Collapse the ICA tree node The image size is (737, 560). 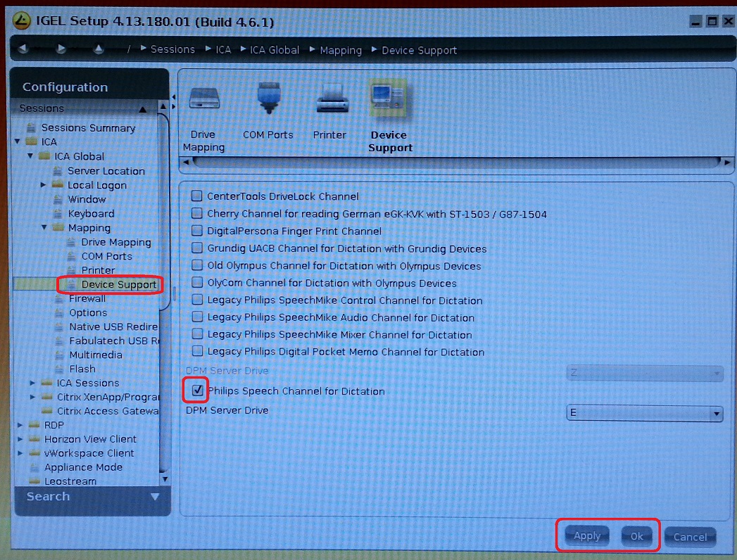[x=18, y=141]
